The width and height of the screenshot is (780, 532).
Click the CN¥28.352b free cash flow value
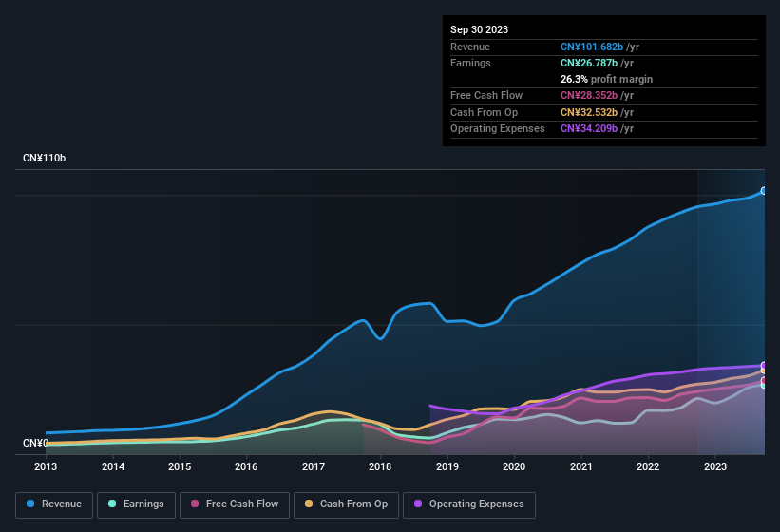589,95
